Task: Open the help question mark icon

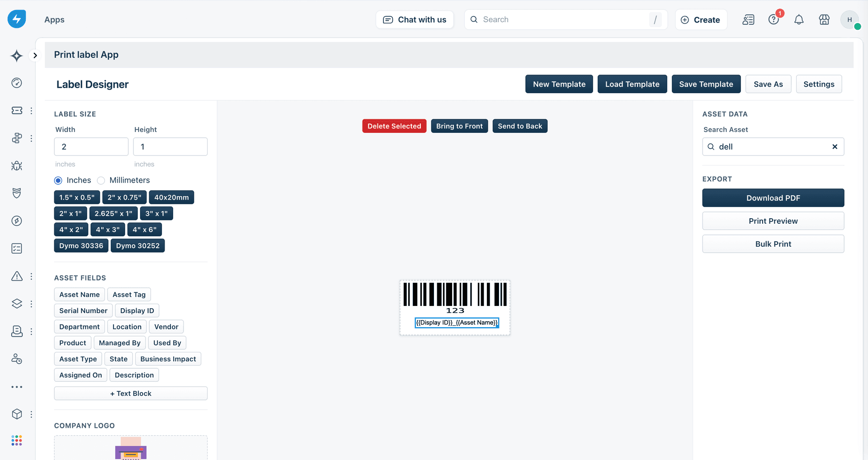Action: coord(774,19)
